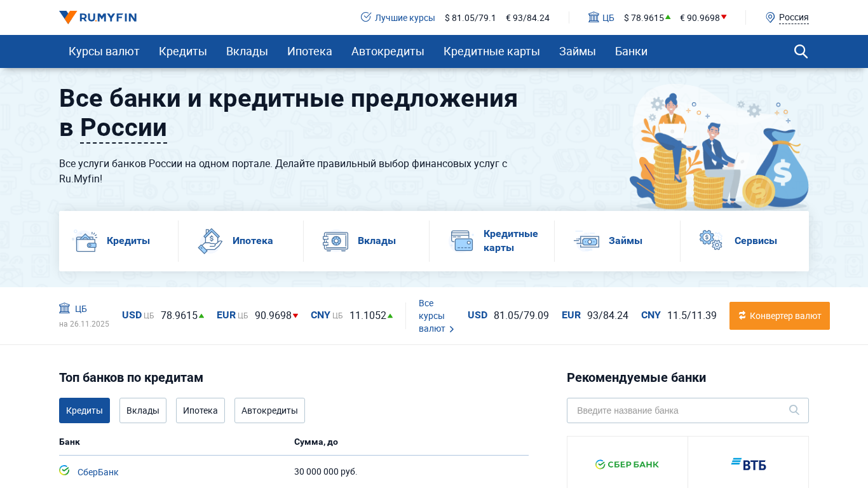The image size is (868, 488).
Task: Click the € 90.9698 rate in header
Action: [700, 18]
